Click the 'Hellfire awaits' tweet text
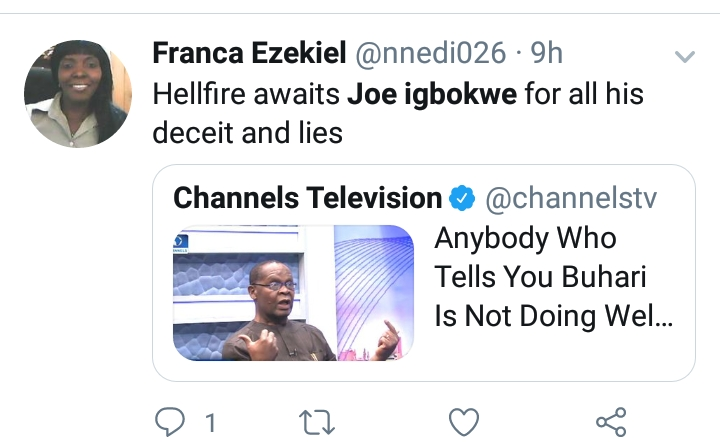The image size is (720, 442). [246, 95]
